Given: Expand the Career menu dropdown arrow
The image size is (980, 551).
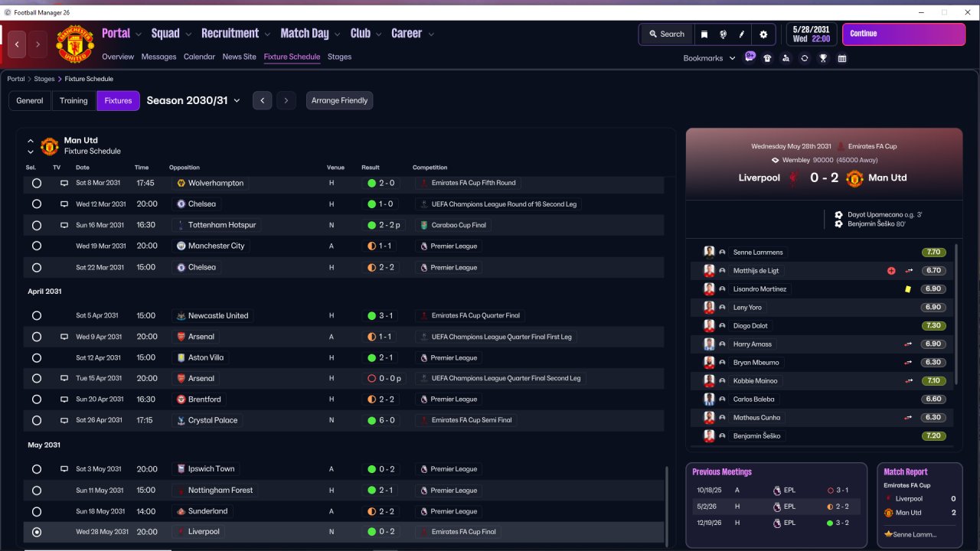Looking at the screenshot, I should [431, 34].
